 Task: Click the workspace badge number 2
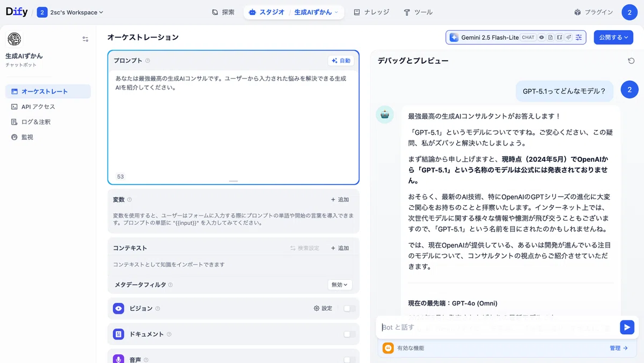[42, 12]
